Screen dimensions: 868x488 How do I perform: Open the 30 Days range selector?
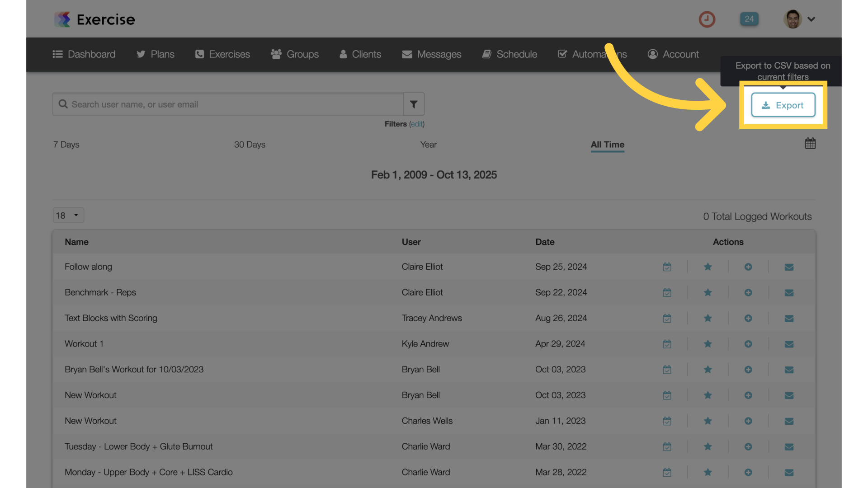tap(250, 145)
